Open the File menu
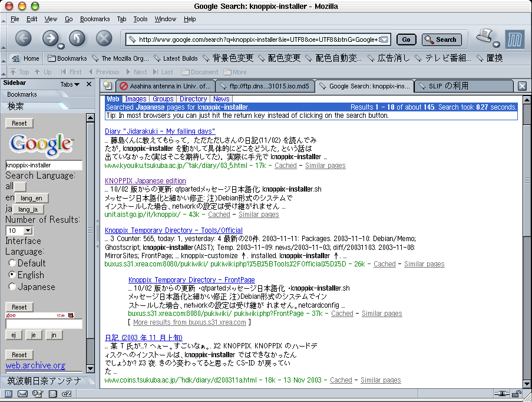This screenshot has width=532, height=402. coord(15,19)
